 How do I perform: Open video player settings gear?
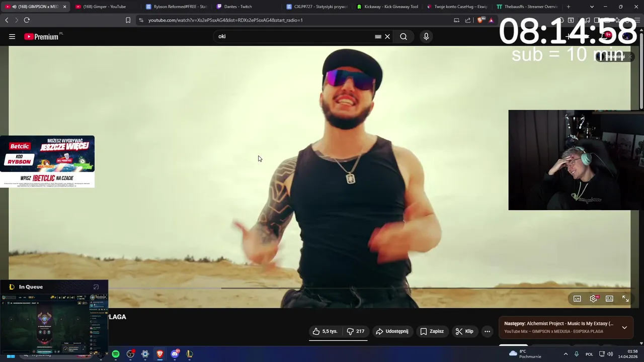pyautogui.click(x=594, y=299)
